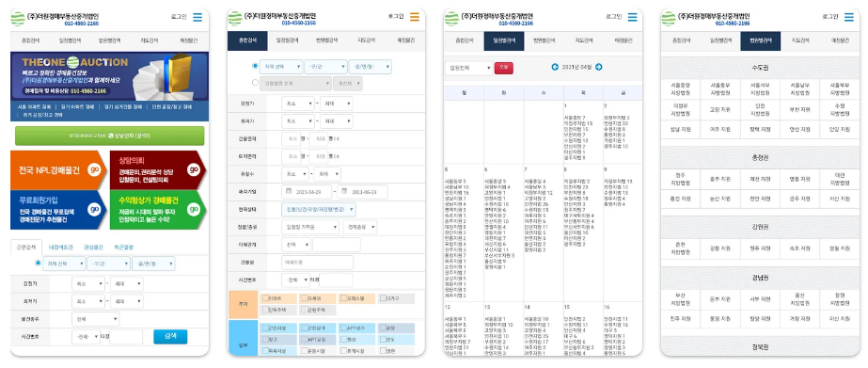Viewport: 868px width, 368px height.
Task: Tap the green 상담전화 call button
Action: [110, 136]
